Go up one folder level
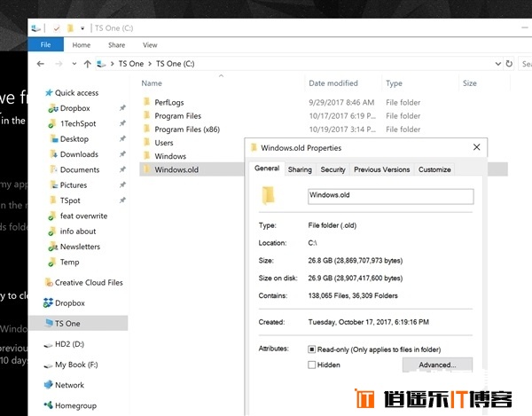This screenshot has height=416, width=532. coord(87,64)
